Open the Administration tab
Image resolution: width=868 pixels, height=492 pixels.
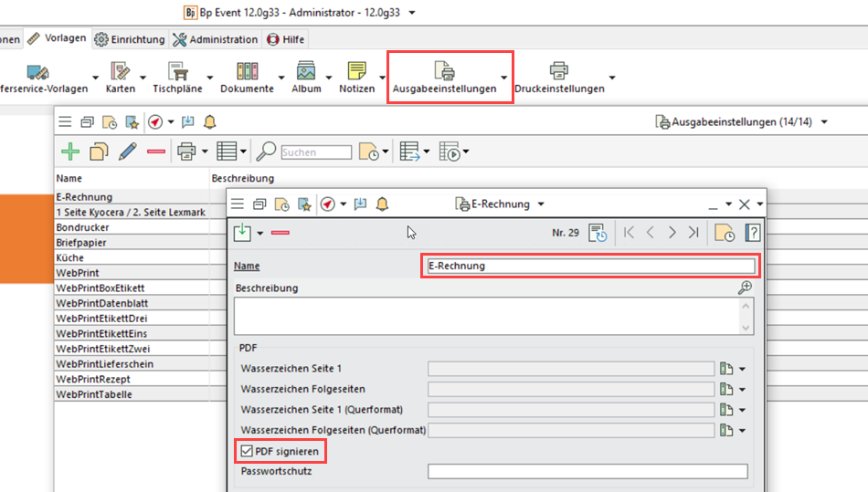pyautogui.click(x=215, y=39)
